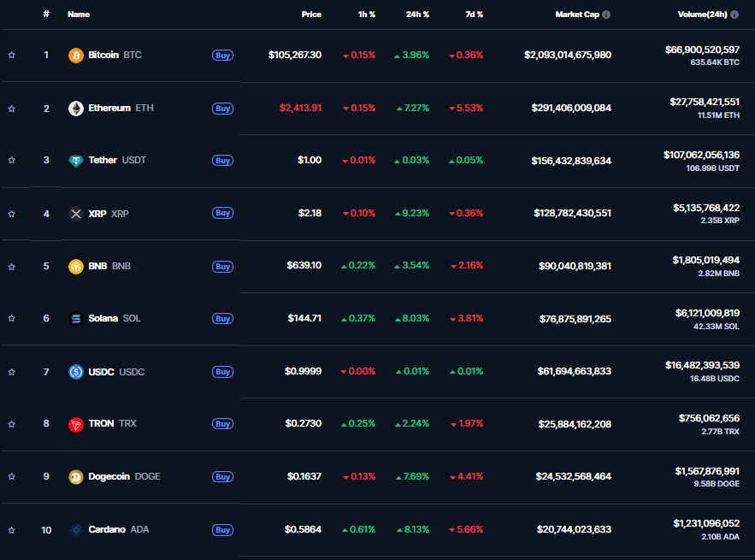Sort by the Market Cap column header
The width and height of the screenshot is (755, 560).
coord(577,15)
